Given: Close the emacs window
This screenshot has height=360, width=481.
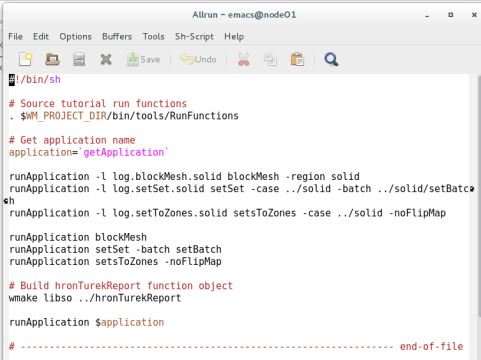Looking at the screenshot, I should pos(474,15).
